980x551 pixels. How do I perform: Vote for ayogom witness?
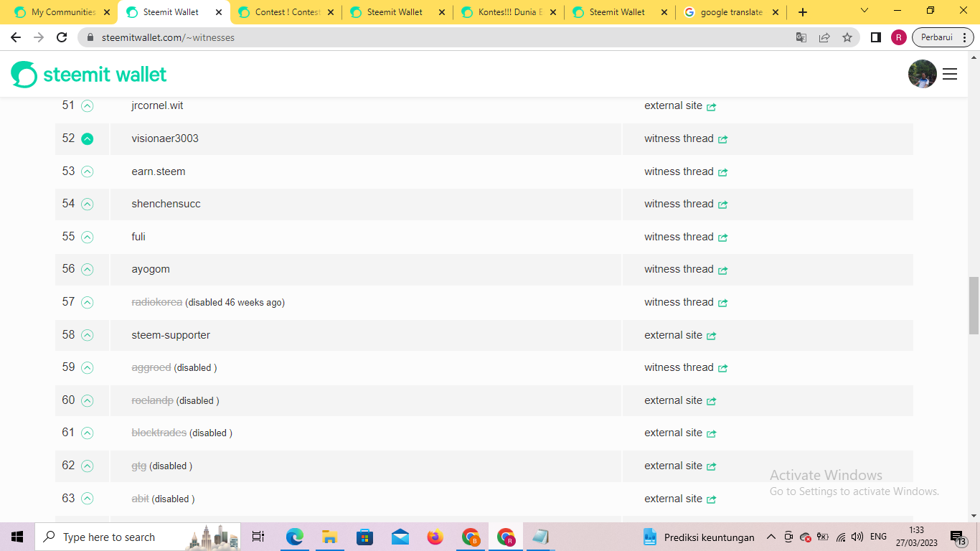point(87,270)
